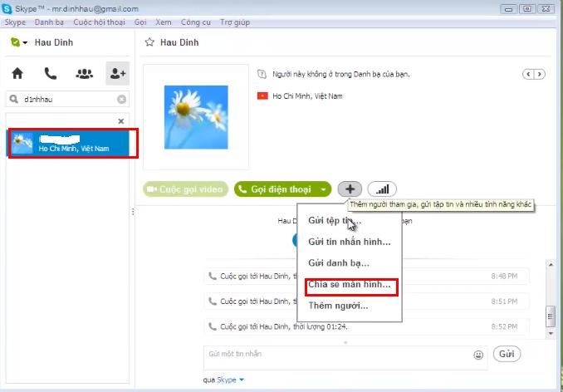Click the Skype logo in the title bar
The height and width of the screenshot is (392, 563).
pos(7,9)
